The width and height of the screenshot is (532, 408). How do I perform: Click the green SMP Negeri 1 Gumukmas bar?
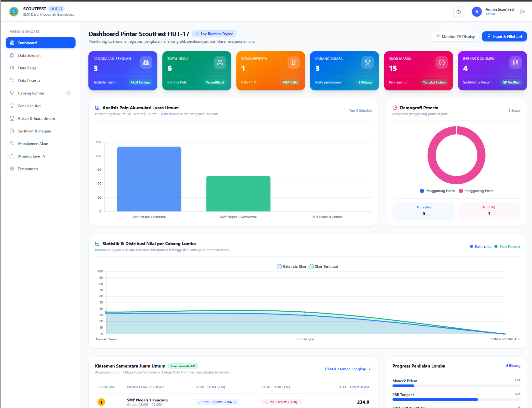[x=238, y=194]
